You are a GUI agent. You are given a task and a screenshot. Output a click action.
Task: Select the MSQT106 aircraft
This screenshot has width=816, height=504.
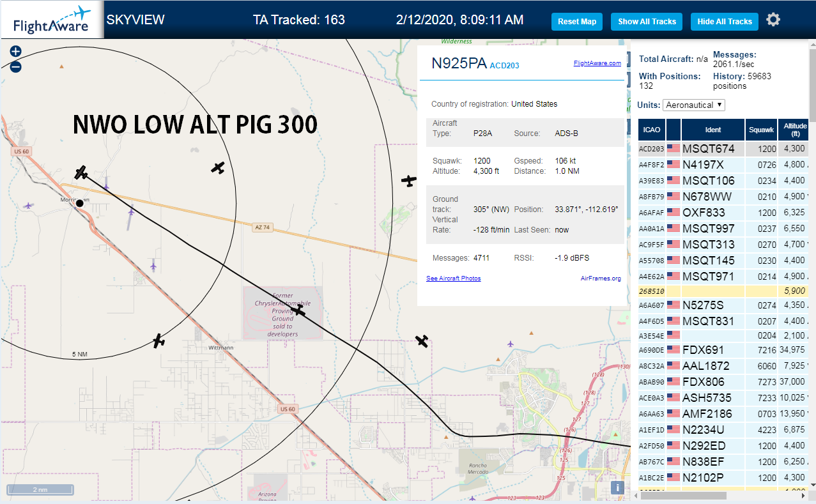coord(723,181)
